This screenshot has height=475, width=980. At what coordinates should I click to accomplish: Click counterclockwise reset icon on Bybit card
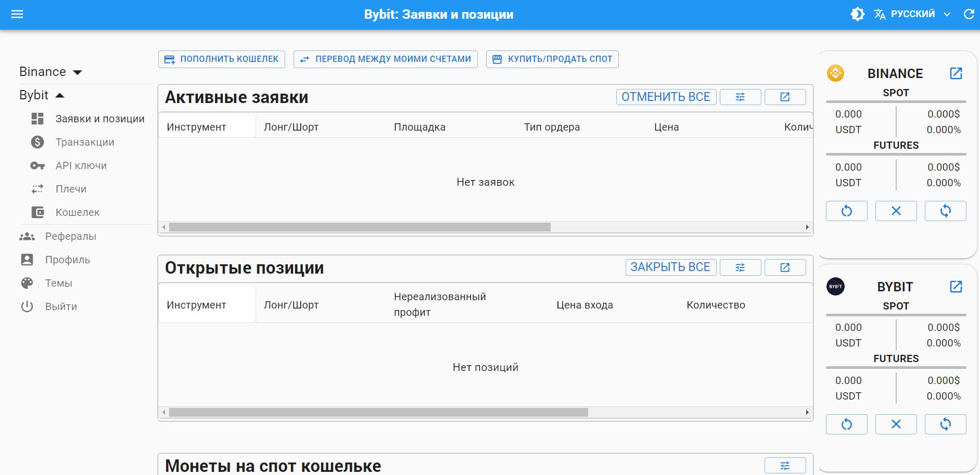847,424
